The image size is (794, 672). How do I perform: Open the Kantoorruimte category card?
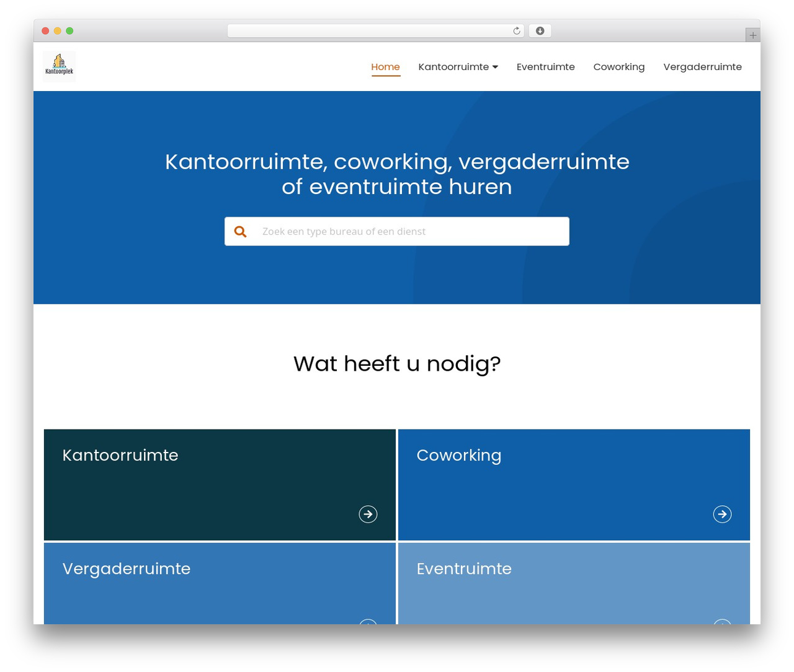point(220,485)
